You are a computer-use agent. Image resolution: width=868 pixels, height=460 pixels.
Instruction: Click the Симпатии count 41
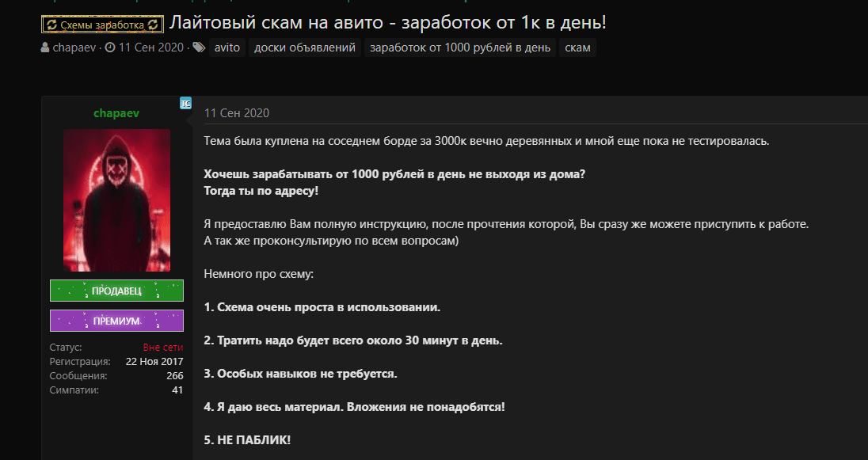tap(177, 390)
